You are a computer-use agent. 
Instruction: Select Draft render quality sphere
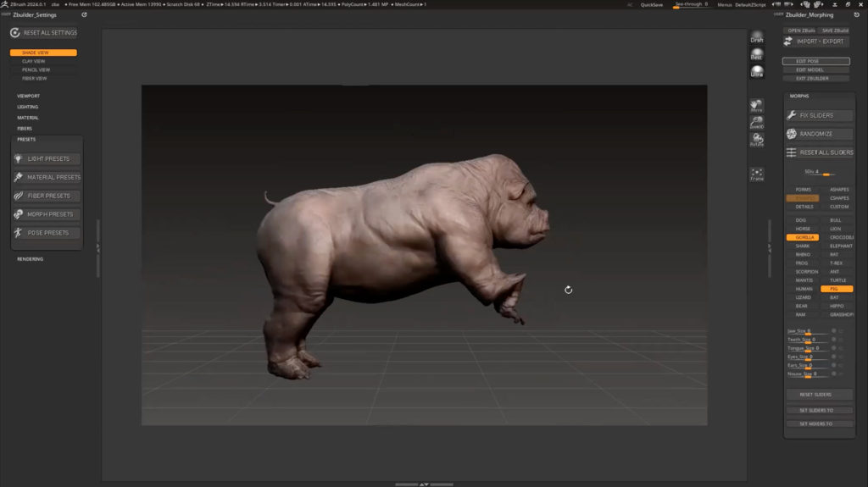pos(756,37)
